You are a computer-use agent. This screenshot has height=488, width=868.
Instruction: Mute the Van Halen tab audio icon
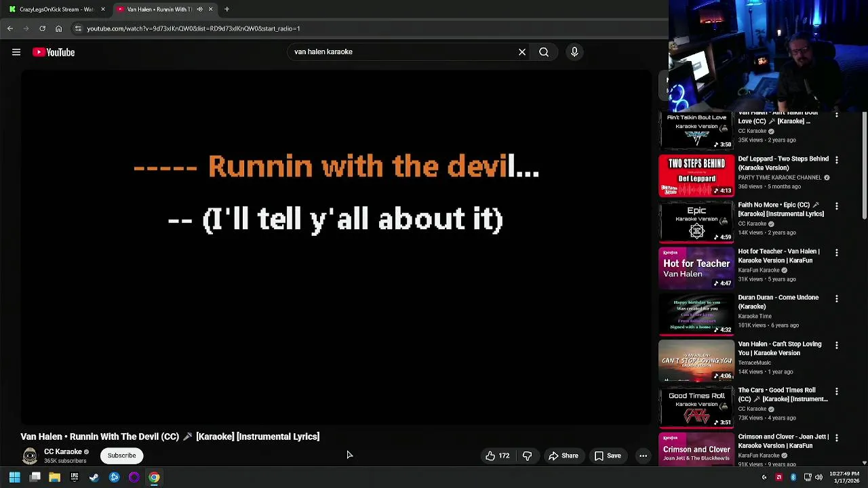[x=199, y=9]
